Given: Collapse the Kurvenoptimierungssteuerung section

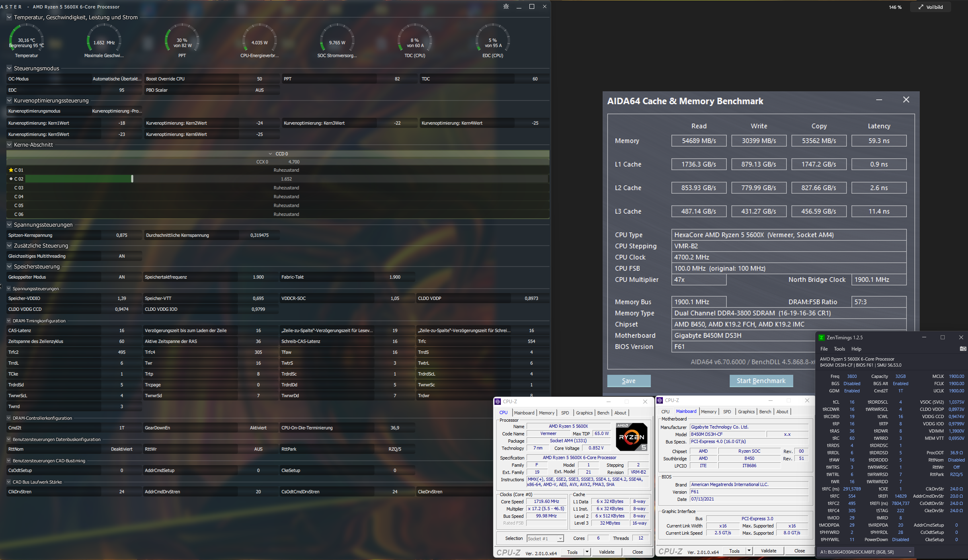Looking at the screenshot, I should [x=9, y=101].
